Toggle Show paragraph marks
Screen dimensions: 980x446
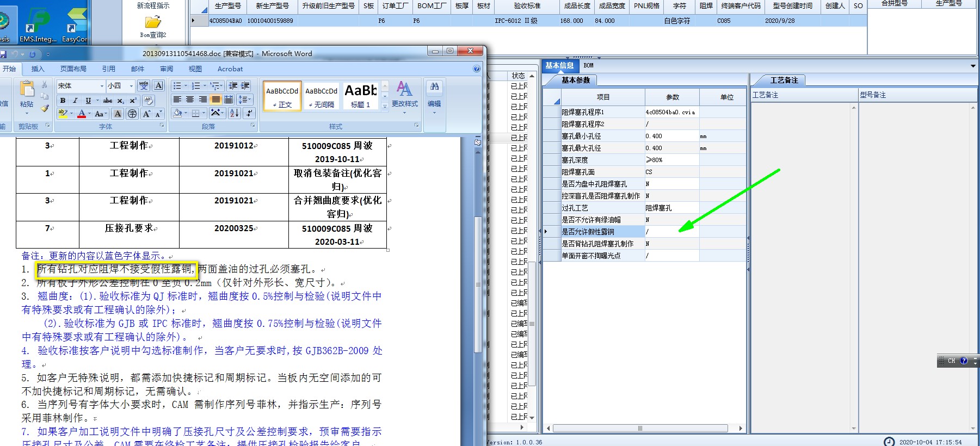[x=249, y=113]
